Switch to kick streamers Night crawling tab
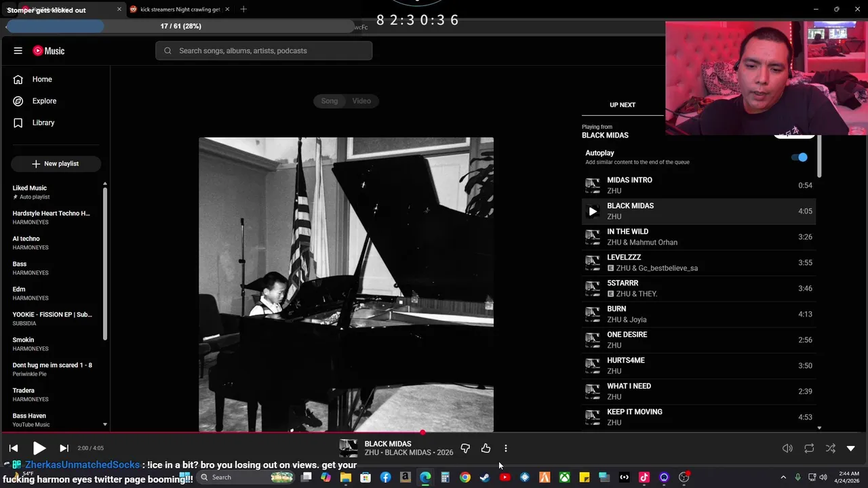The height and width of the screenshot is (488, 868). 178,9
